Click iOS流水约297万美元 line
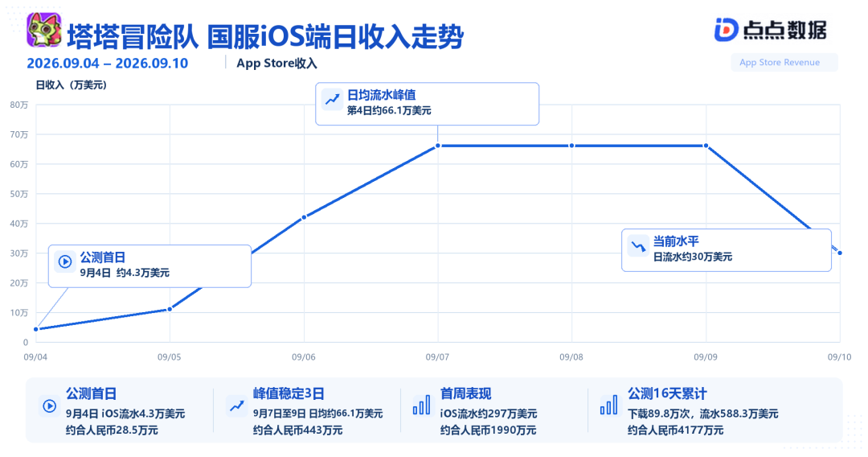 click(x=489, y=414)
